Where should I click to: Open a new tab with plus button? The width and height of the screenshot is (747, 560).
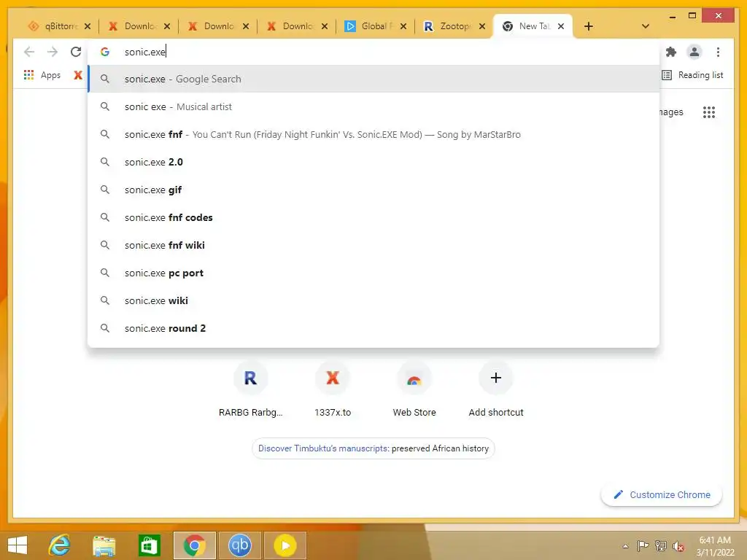(x=589, y=26)
